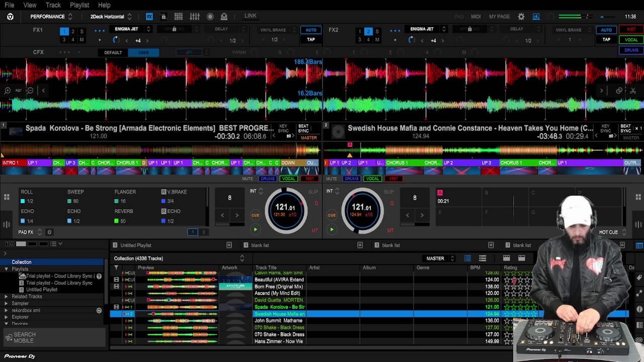Toggle deck 1 VOCAL stem mute

pos(288,178)
